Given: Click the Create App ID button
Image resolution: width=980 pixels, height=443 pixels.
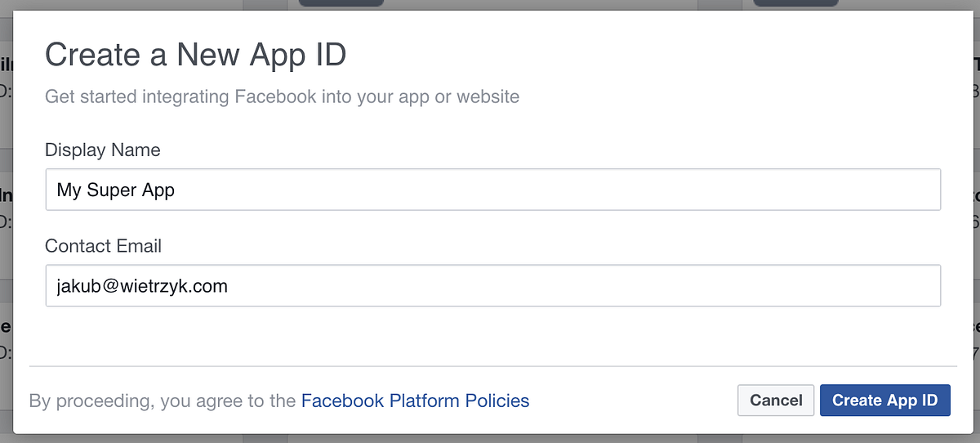Looking at the screenshot, I should (884, 400).
